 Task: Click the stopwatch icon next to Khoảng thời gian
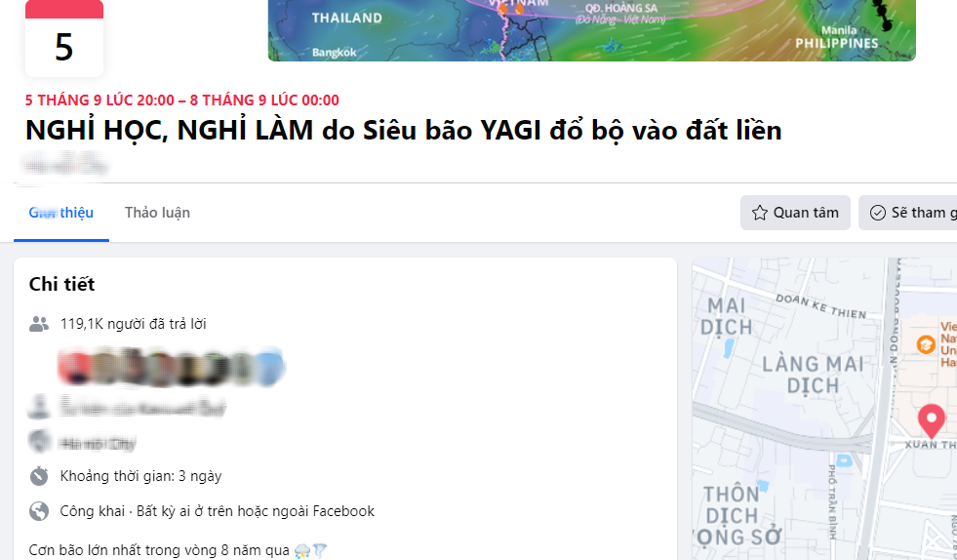click(39, 476)
